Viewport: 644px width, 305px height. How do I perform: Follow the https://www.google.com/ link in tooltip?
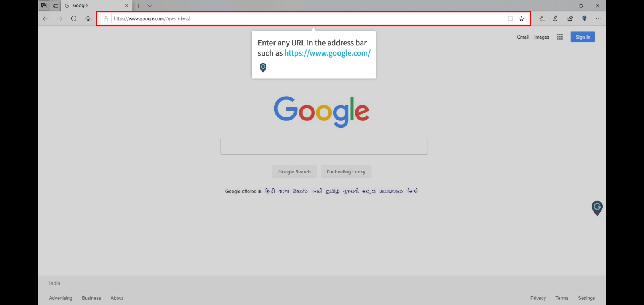[x=327, y=53]
